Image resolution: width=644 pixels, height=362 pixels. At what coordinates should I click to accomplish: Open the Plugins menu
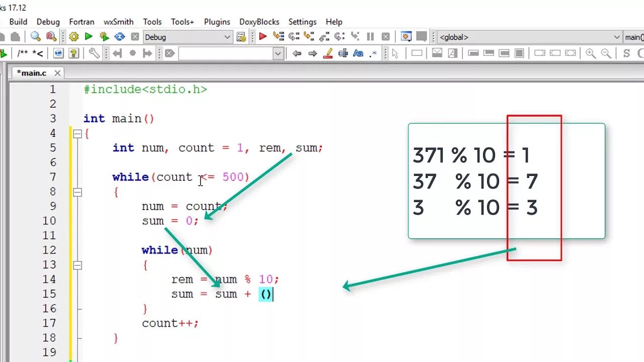217,22
